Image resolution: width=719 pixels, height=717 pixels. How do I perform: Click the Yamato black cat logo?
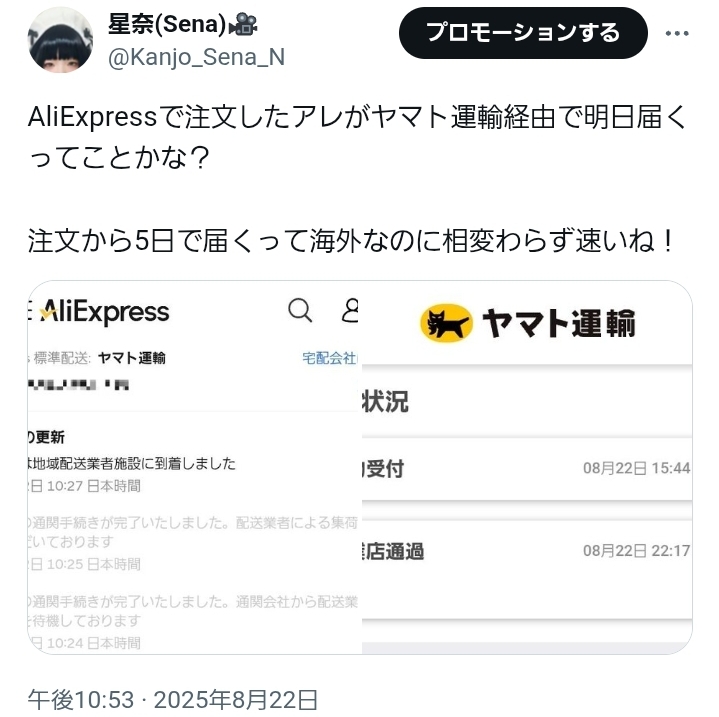point(446,323)
